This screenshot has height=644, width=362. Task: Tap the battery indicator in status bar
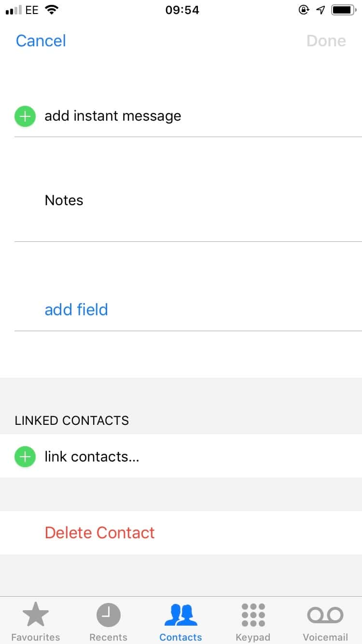344,10
